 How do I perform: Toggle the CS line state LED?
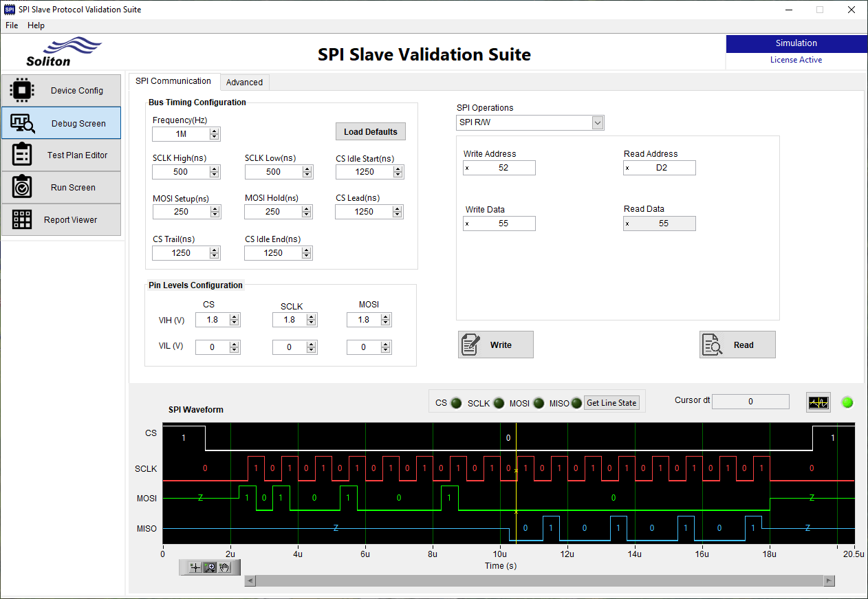[456, 403]
